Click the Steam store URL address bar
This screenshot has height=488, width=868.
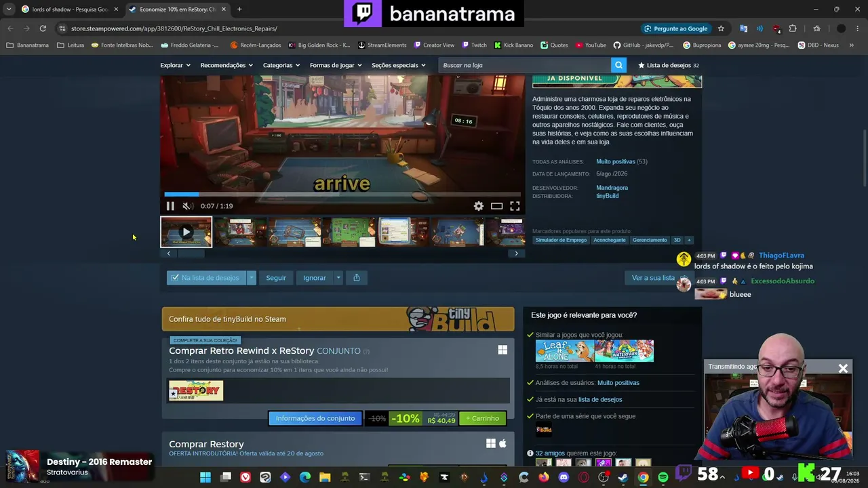tap(339, 28)
